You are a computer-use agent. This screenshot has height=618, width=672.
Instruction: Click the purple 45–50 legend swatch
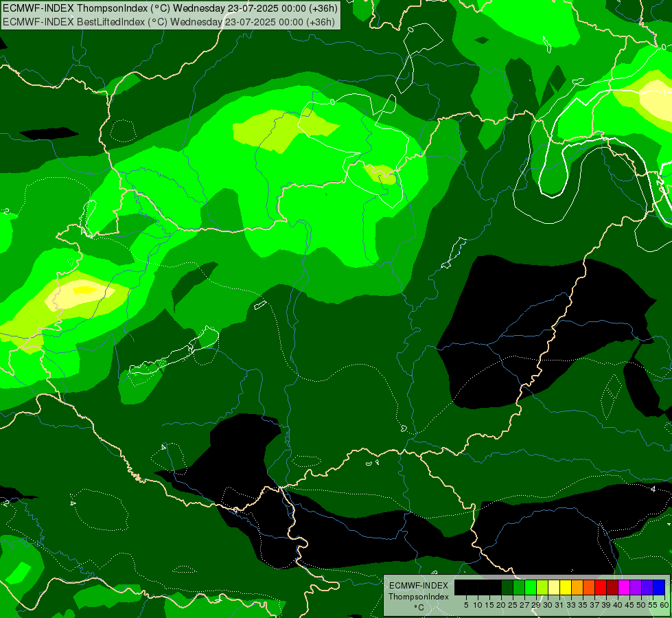636,587
